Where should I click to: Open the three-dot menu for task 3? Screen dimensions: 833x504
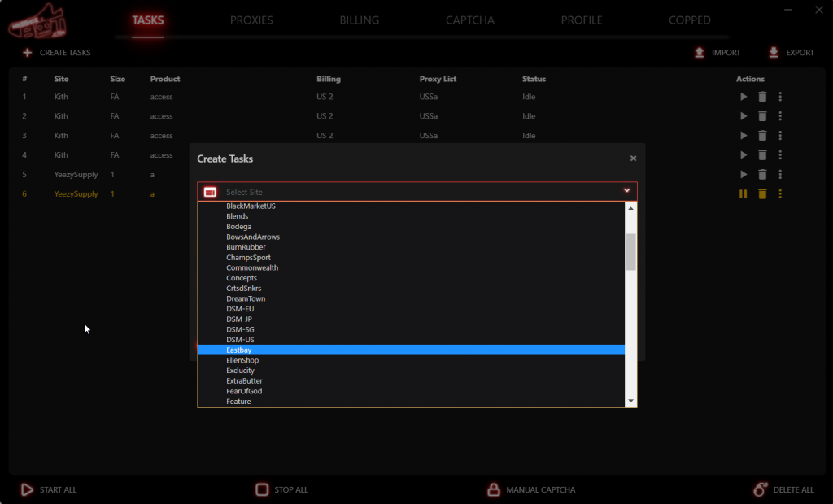coord(780,136)
